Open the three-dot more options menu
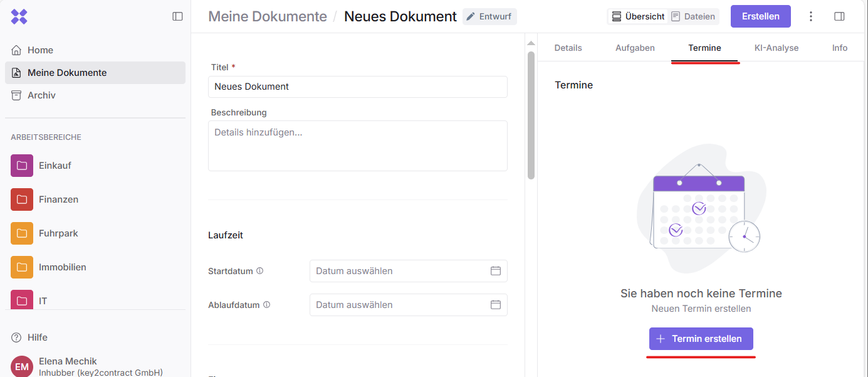This screenshot has width=868, height=377. pos(811,16)
